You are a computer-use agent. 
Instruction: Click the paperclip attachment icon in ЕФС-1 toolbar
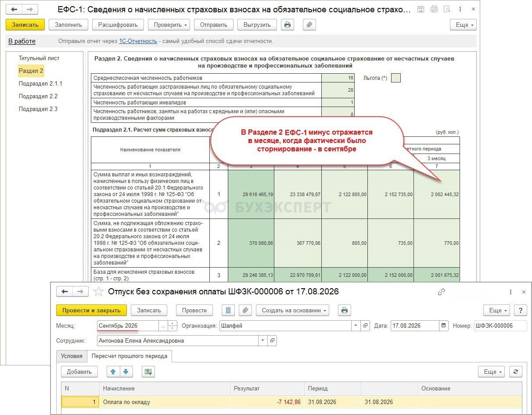(x=309, y=25)
